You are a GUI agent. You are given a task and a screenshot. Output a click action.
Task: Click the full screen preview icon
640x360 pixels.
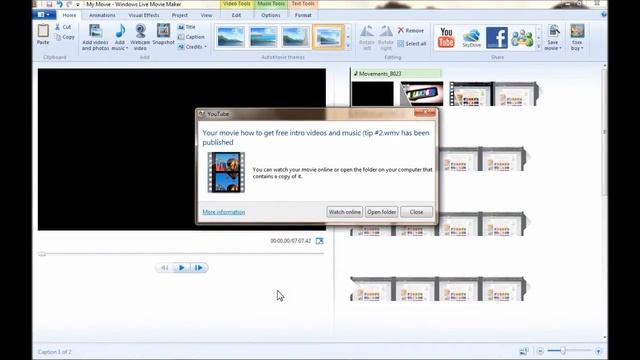coord(320,241)
